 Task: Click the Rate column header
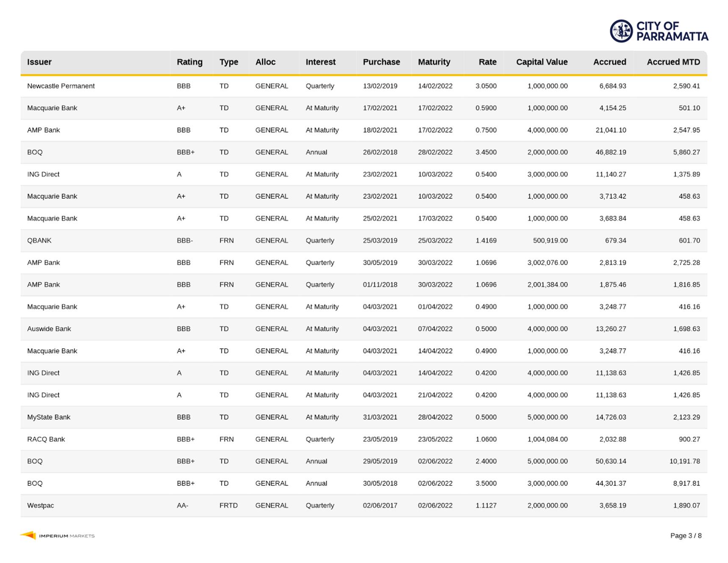487,62
